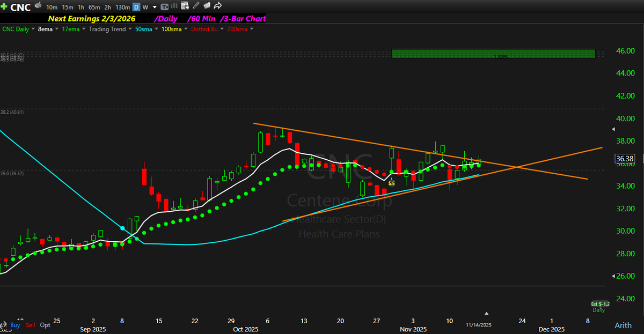The height and width of the screenshot is (334, 644).
Task: Click the 11/14/2025 current date label
Action: (x=479, y=325)
